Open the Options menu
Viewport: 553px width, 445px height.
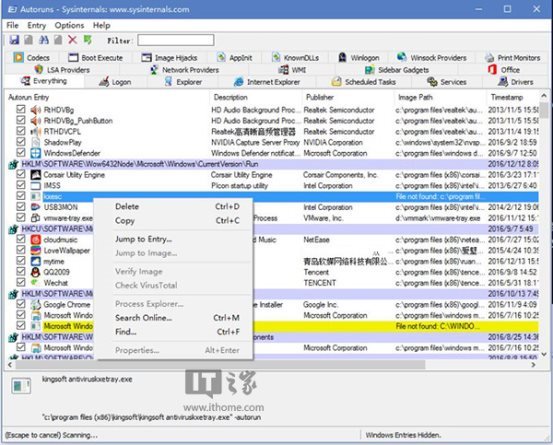click(69, 25)
